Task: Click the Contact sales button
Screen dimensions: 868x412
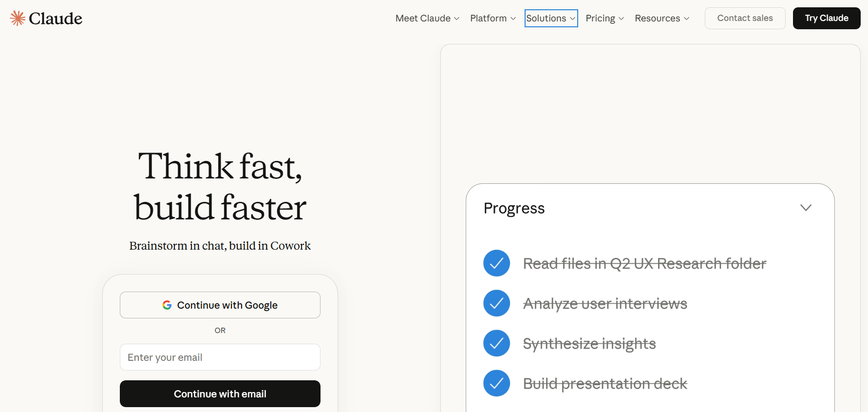Action: pos(745,18)
